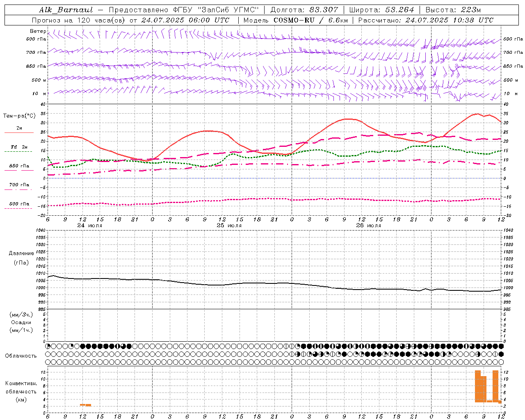Click the "(мм/3ч.)" precipitation unit label
Image resolution: width=525 pixels, height=420 pixels.
click(x=21, y=315)
